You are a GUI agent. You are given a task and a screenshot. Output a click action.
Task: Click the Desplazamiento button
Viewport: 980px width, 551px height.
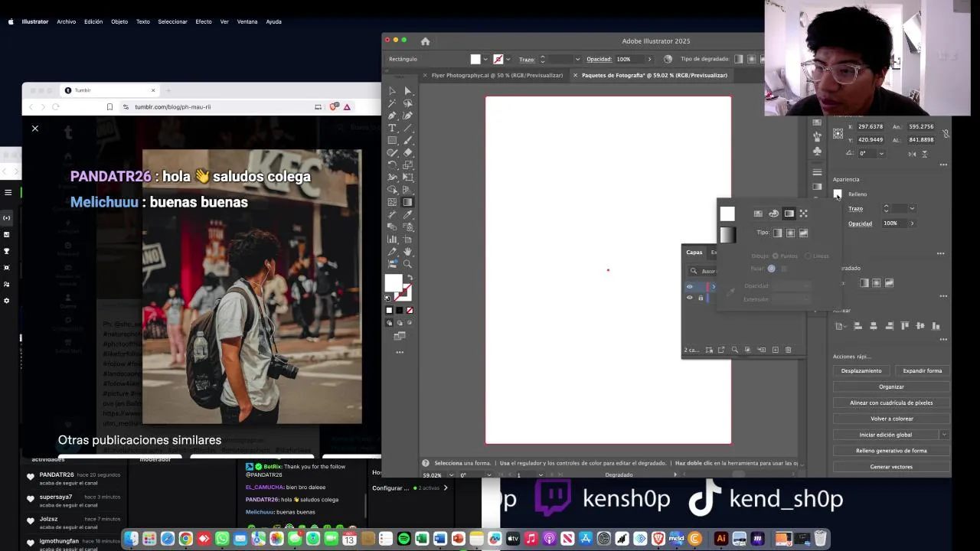(x=861, y=370)
